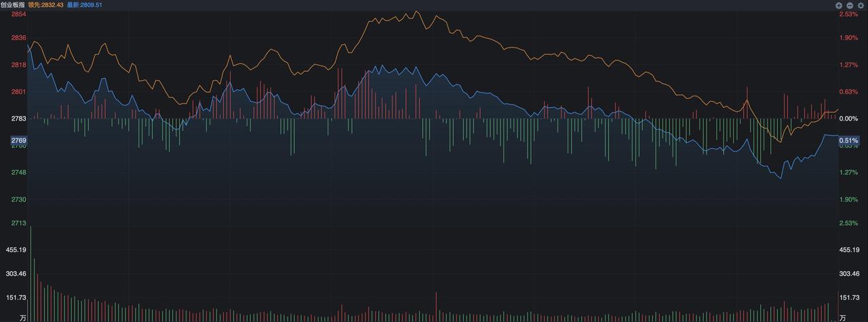Click the 2818 price axis label

[19, 65]
